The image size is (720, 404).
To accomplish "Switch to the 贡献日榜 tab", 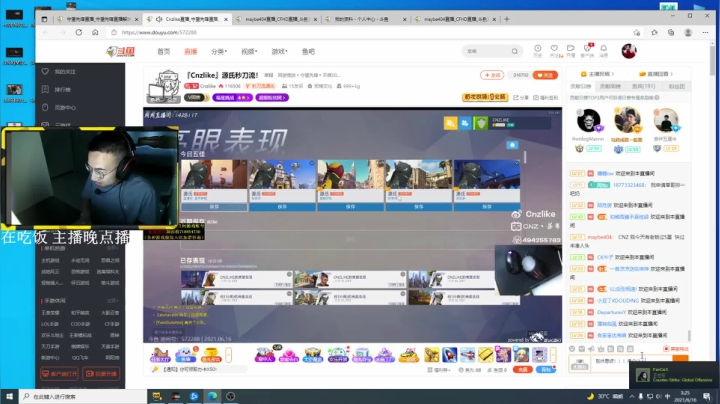I will pyautogui.click(x=581, y=86).
